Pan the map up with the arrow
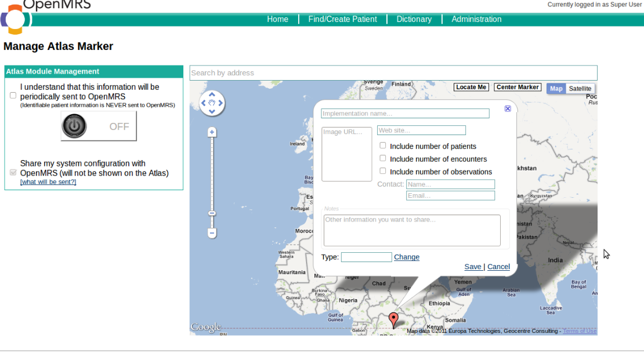The height and width of the screenshot is (352, 644). point(212,95)
